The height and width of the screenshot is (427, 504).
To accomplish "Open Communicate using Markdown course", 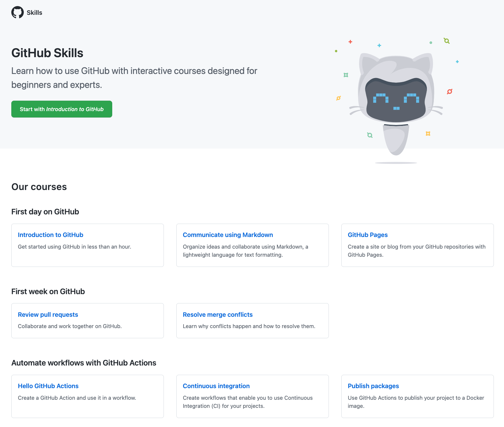I will [x=228, y=235].
